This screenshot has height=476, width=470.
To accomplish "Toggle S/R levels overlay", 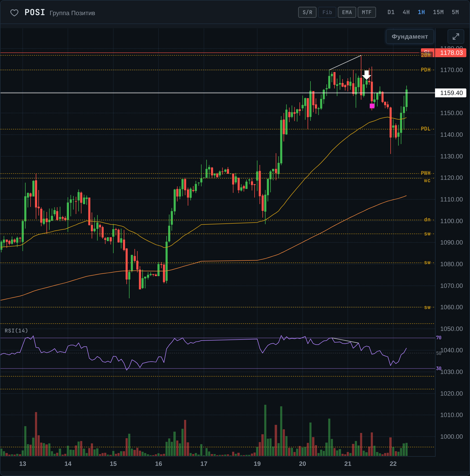I will (x=307, y=12).
